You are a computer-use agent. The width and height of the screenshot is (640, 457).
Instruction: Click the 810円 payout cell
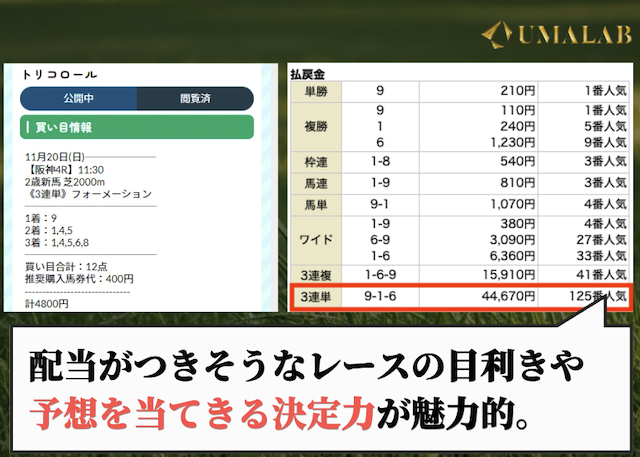pyautogui.click(x=478, y=183)
